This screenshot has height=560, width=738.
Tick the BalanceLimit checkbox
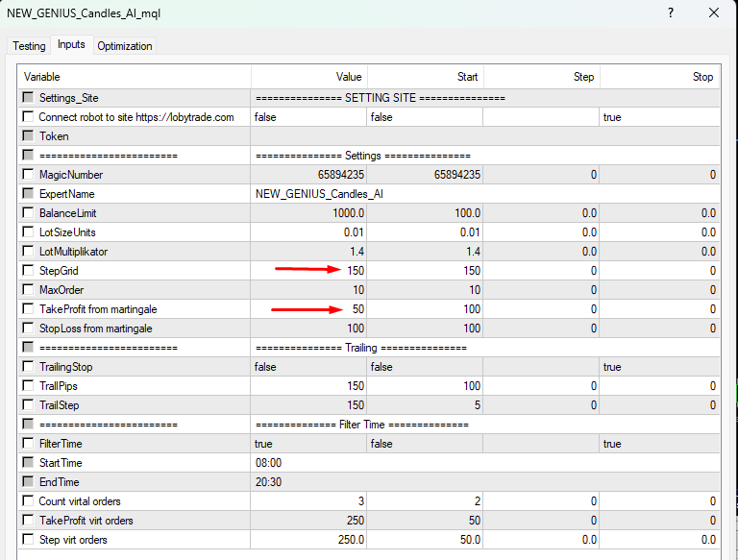28,213
